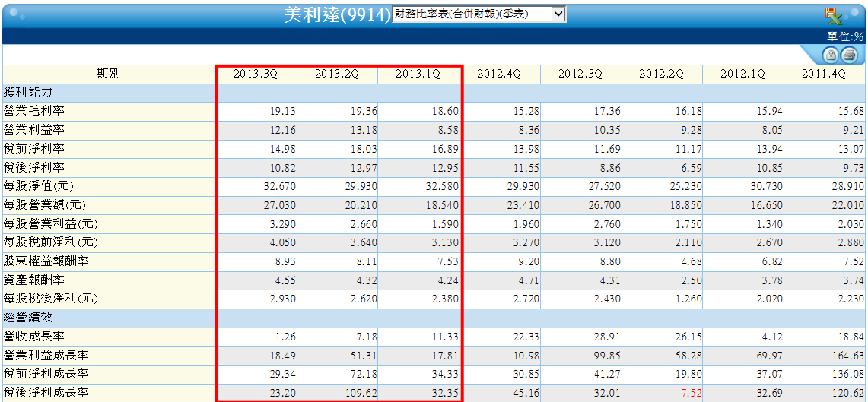Click the 2.930 earnings per share value
868x402 pixels.
281,299
